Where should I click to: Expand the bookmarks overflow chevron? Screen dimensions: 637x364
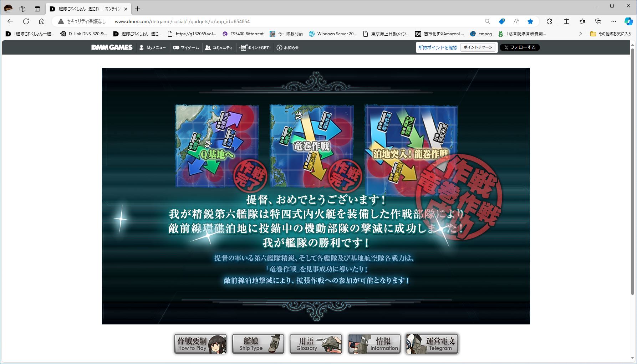point(580,34)
